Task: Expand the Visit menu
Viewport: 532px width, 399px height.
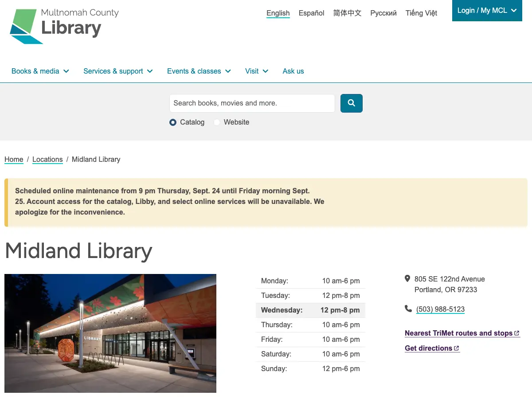Action: [257, 71]
